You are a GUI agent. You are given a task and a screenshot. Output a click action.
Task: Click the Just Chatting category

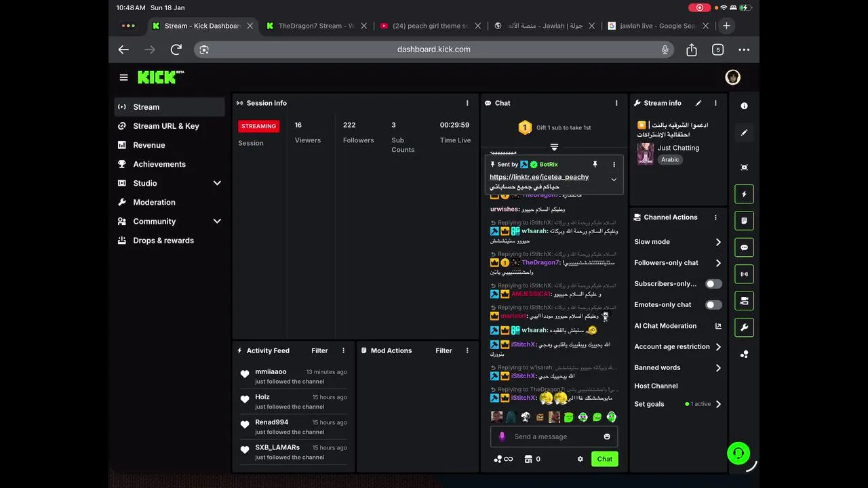coord(678,148)
